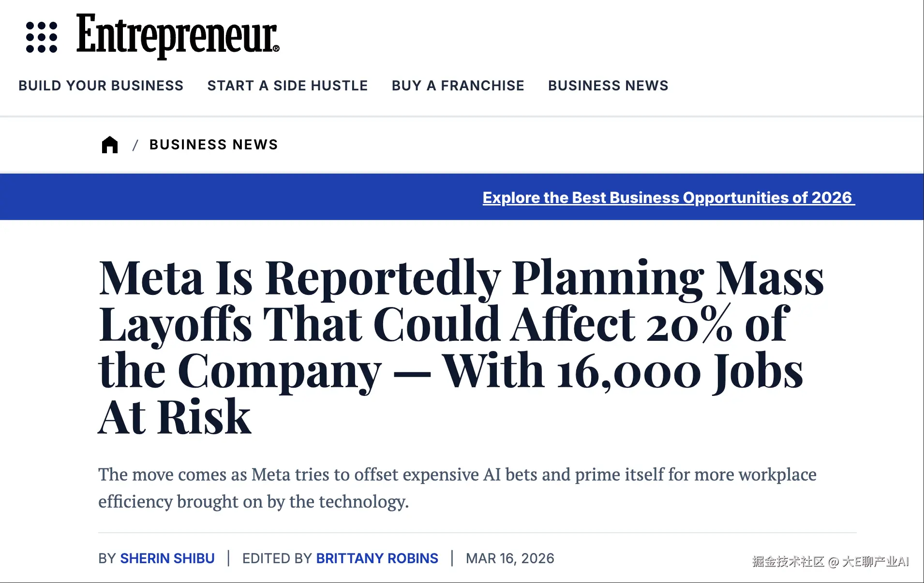This screenshot has width=924, height=583.
Task: Open author Sherin Shibu's profile link
Action: point(167,558)
